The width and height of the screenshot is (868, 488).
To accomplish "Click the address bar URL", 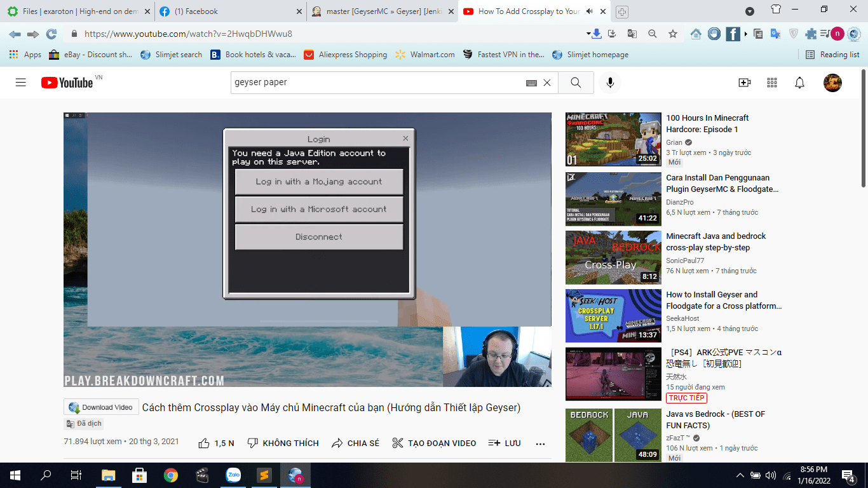I will point(188,34).
